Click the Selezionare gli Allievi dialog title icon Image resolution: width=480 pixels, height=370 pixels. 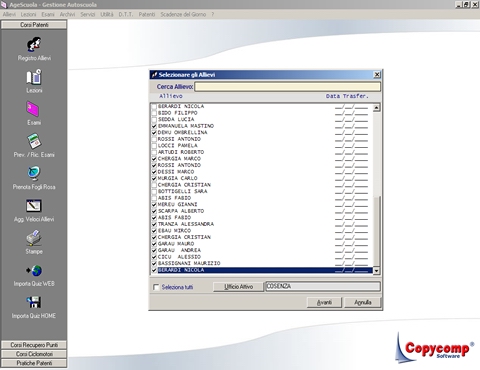click(154, 75)
